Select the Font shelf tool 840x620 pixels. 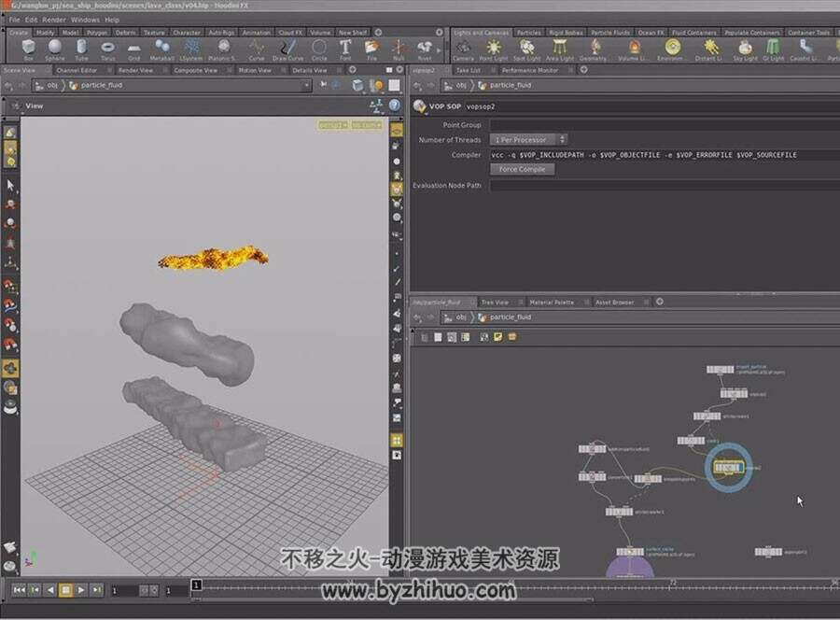(x=345, y=49)
